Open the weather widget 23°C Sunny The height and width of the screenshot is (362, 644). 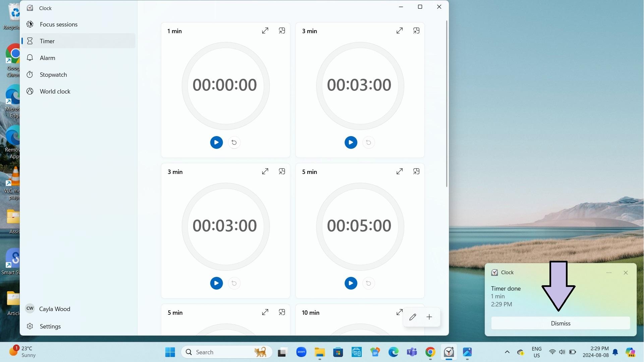(x=22, y=352)
